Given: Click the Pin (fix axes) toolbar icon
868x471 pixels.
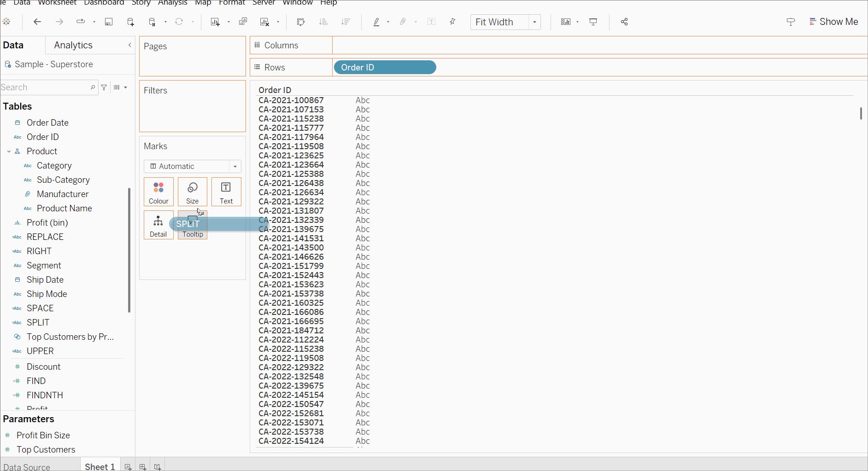Looking at the screenshot, I should click(x=452, y=22).
